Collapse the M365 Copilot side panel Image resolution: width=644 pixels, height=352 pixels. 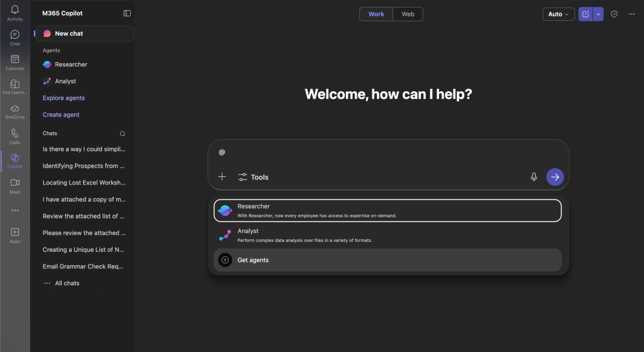click(x=127, y=13)
